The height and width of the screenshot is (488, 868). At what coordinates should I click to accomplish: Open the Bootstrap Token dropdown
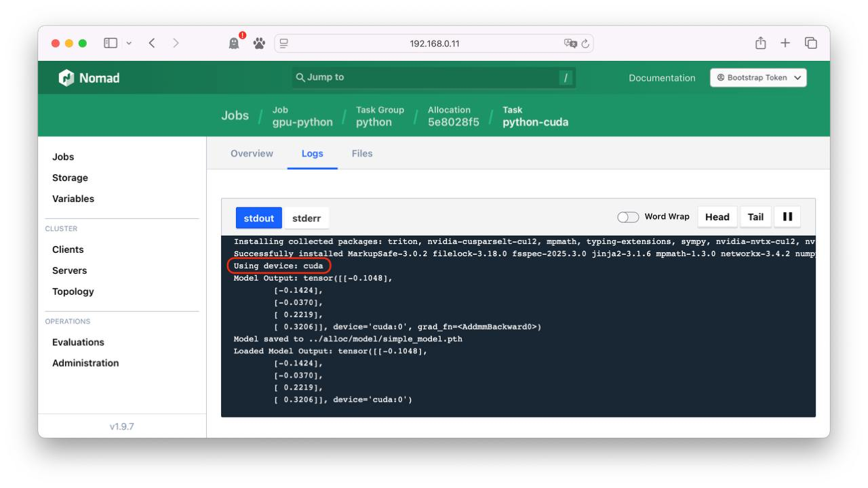tap(758, 78)
